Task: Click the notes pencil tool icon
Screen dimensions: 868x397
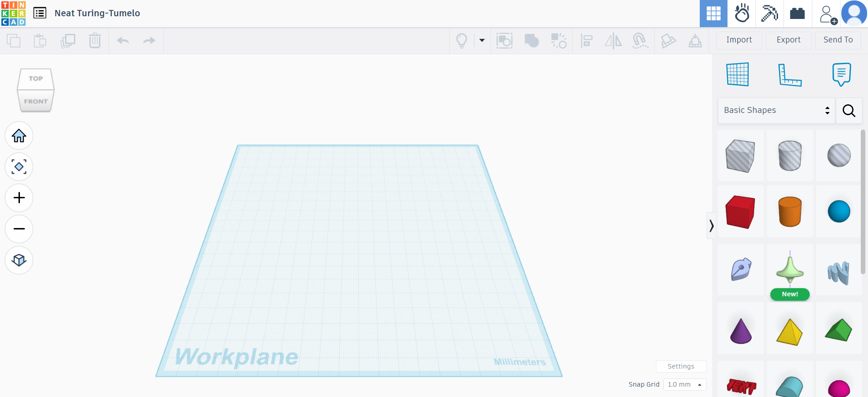Action: [x=668, y=41]
